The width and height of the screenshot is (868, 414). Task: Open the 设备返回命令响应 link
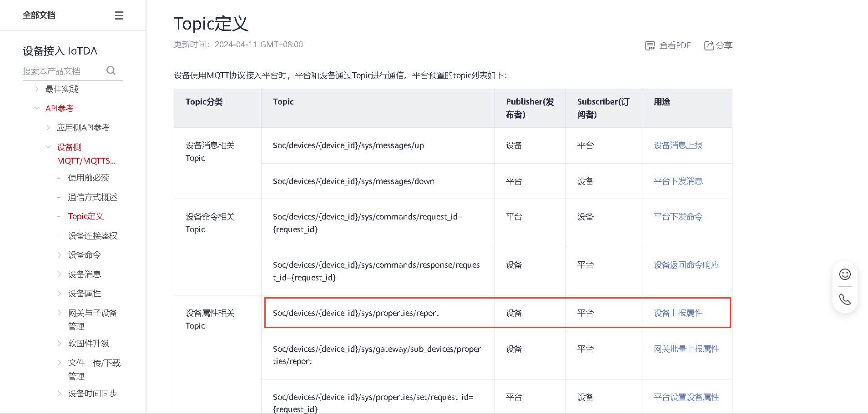coord(686,265)
